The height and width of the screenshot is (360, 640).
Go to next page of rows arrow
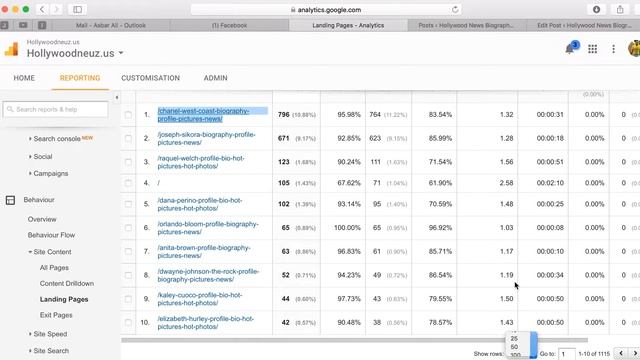coord(635,353)
